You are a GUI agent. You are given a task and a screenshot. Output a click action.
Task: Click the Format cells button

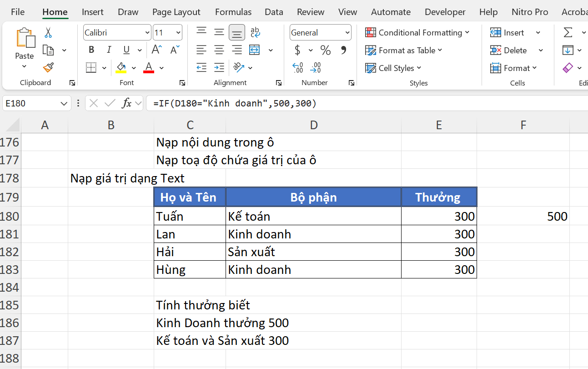514,68
